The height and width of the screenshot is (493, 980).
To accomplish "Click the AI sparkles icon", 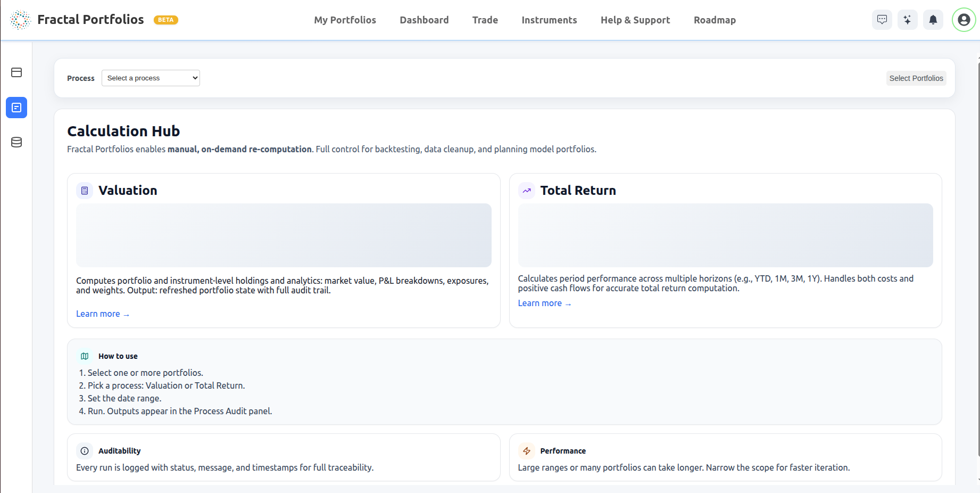I will tap(908, 20).
